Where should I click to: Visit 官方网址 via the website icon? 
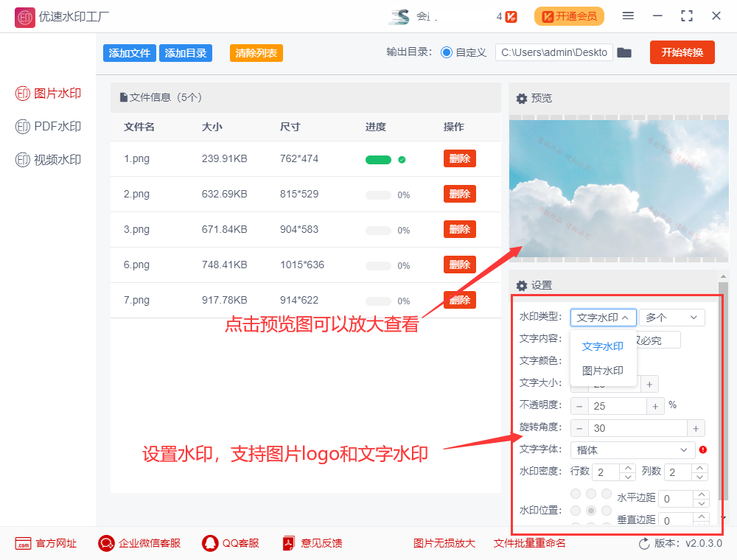point(24,543)
